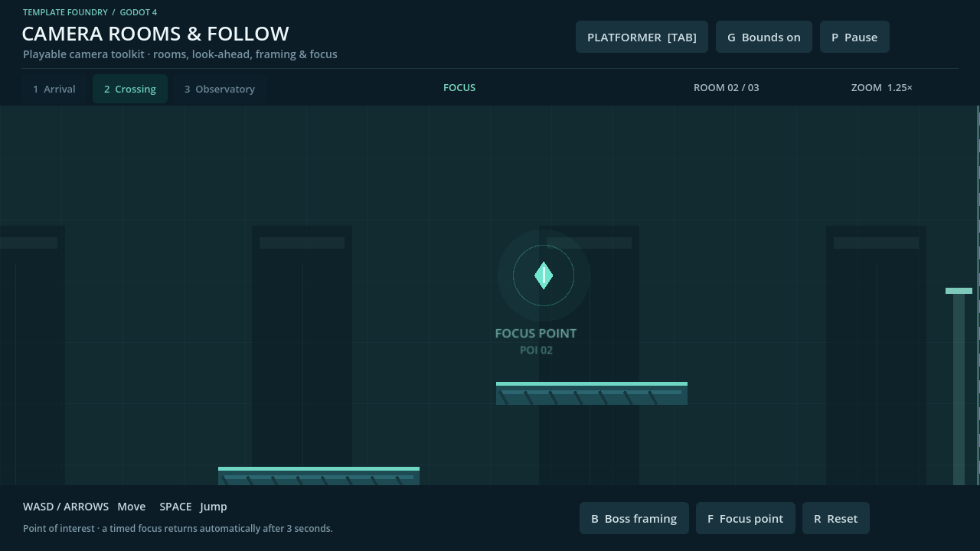The image size is (980, 551).
Task: Click the POI 02 caption
Action: [536, 350]
